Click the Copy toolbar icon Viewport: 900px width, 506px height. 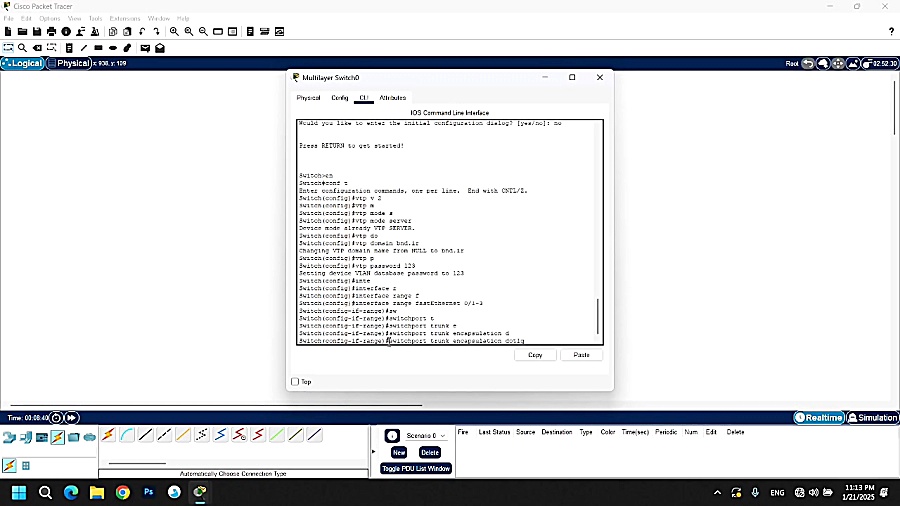pyautogui.click(x=113, y=32)
